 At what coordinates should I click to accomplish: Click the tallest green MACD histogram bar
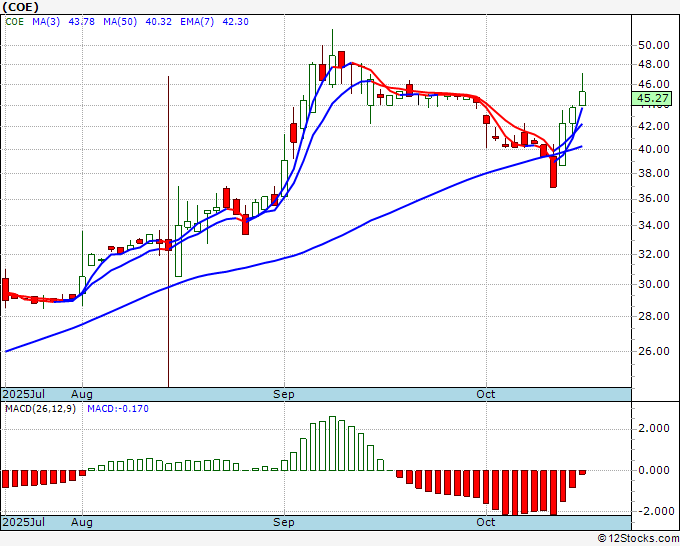click(333, 443)
